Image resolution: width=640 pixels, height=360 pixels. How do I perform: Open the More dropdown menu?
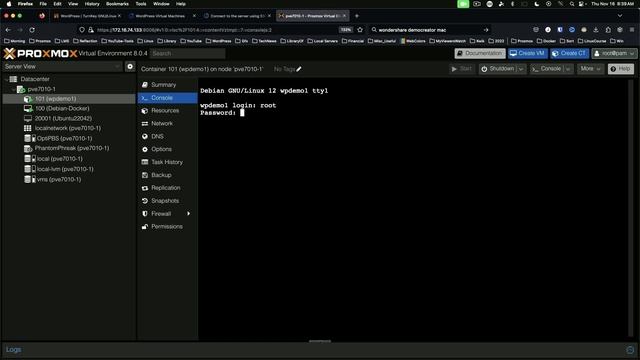coord(590,69)
